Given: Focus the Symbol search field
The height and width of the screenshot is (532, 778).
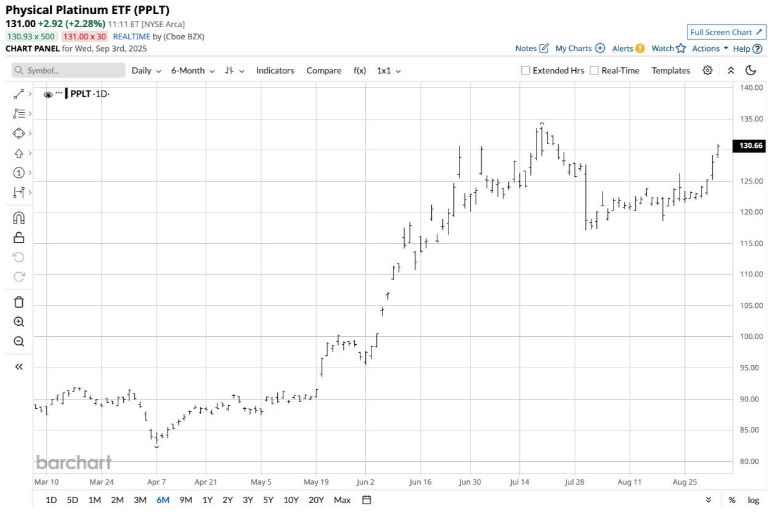Looking at the screenshot, I should click(68, 70).
